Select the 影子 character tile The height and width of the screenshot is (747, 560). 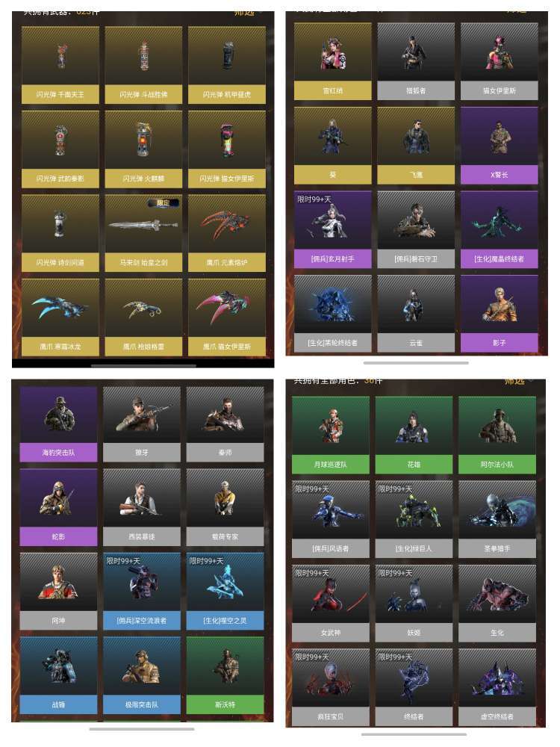click(499, 314)
